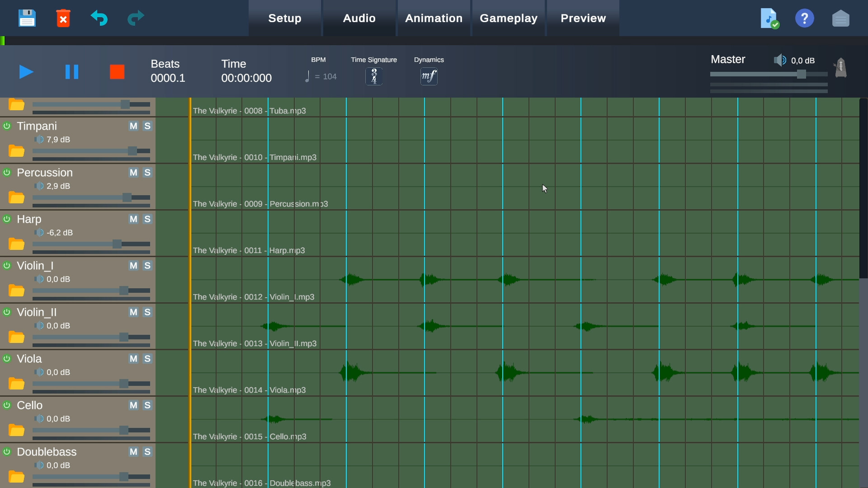Open the Dynamics selector showing mf
The height and width of the screenshot is (488, 868).
click(x=429, y=76)
